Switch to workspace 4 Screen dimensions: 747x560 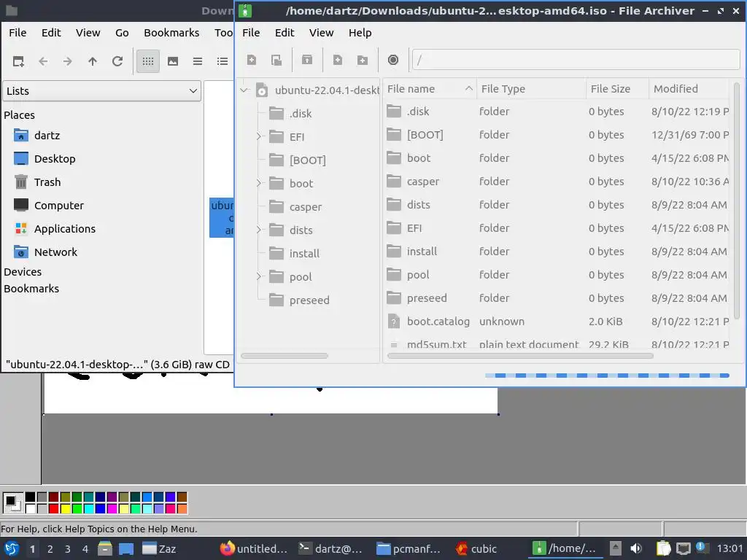point(85,549)
